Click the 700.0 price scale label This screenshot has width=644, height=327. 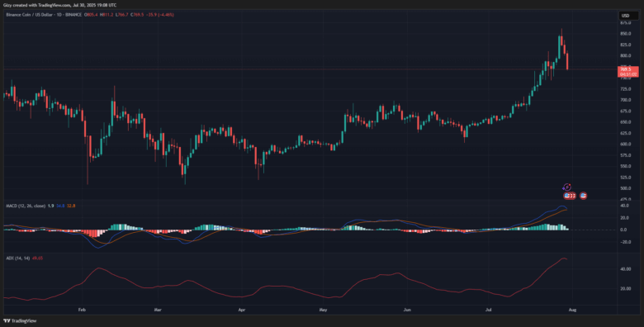click(x=626, y=100)
